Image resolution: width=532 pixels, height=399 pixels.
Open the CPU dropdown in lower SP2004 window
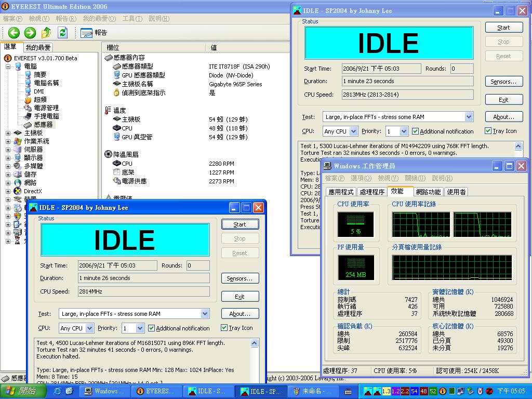tap(89, 328)
